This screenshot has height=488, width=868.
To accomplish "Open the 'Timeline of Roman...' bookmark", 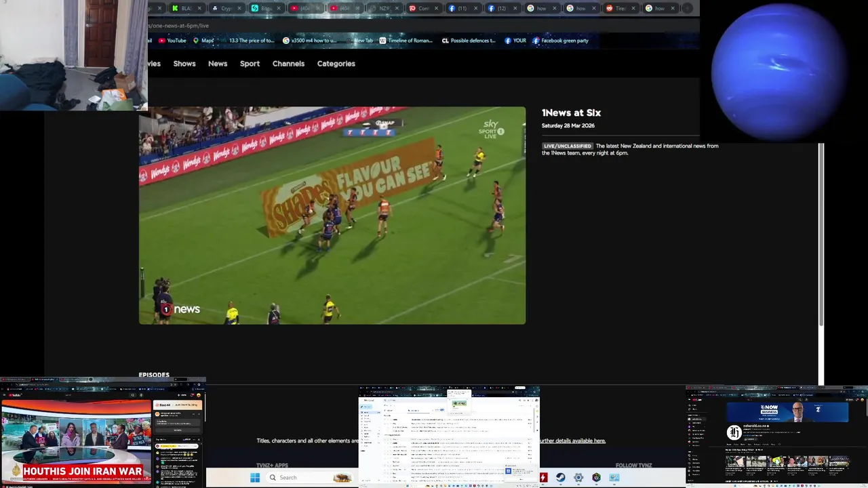I will tap(406, 41).
